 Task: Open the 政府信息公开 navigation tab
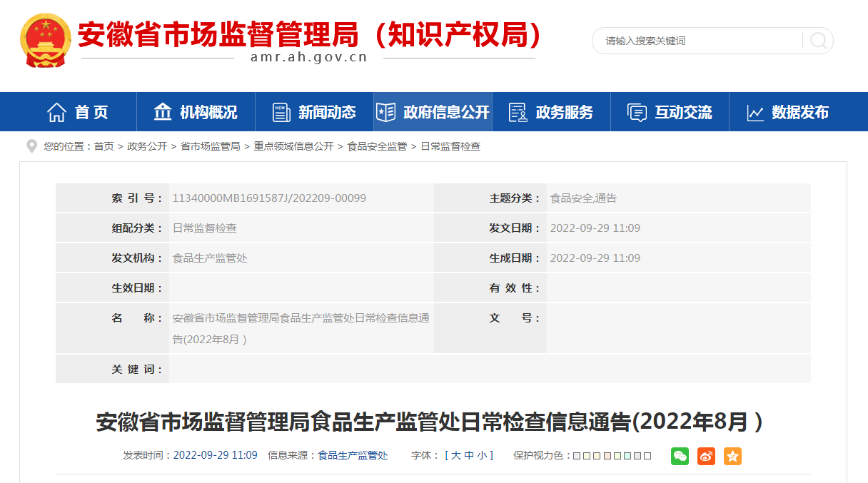[433, 112]
